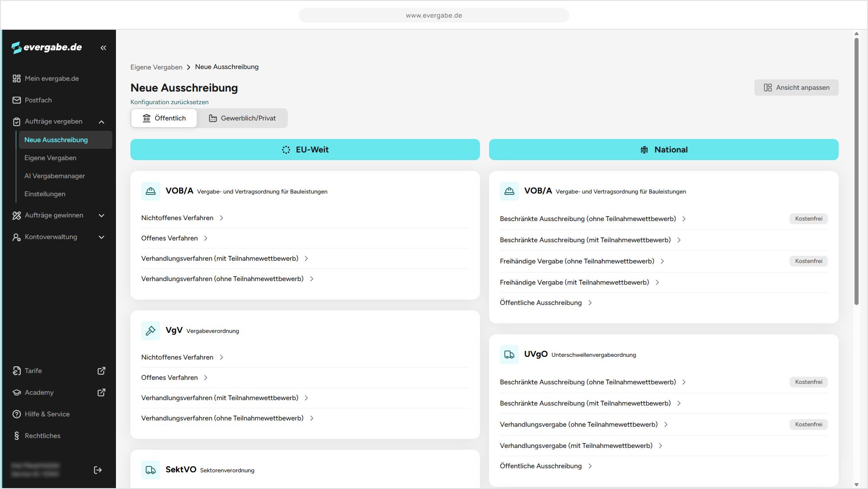Click the page vertical scrollbar
Viewport: 868px width, 489px height.
[856, 171]
